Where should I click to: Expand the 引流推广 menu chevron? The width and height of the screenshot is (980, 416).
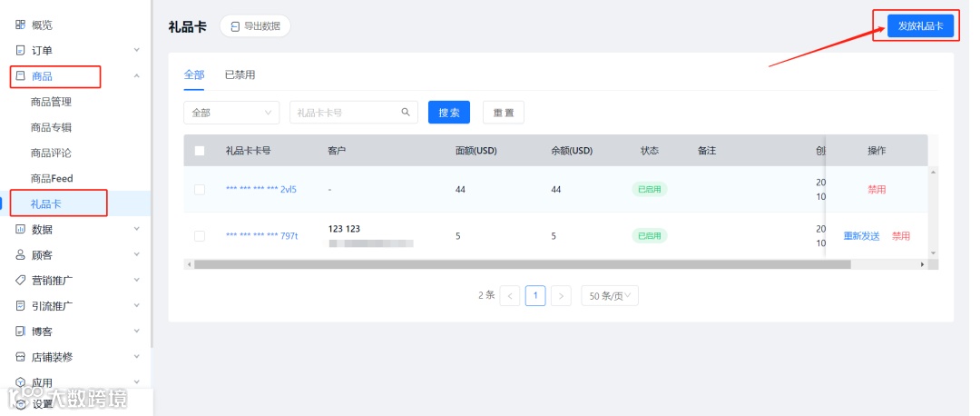(x=137, y=306)
